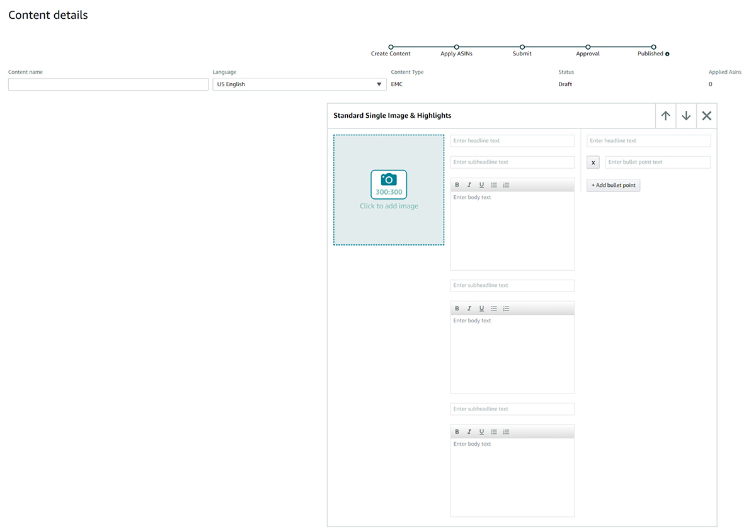Click the Content name input field
This screenshot has width=756, height=532.
tap(108, 84)
